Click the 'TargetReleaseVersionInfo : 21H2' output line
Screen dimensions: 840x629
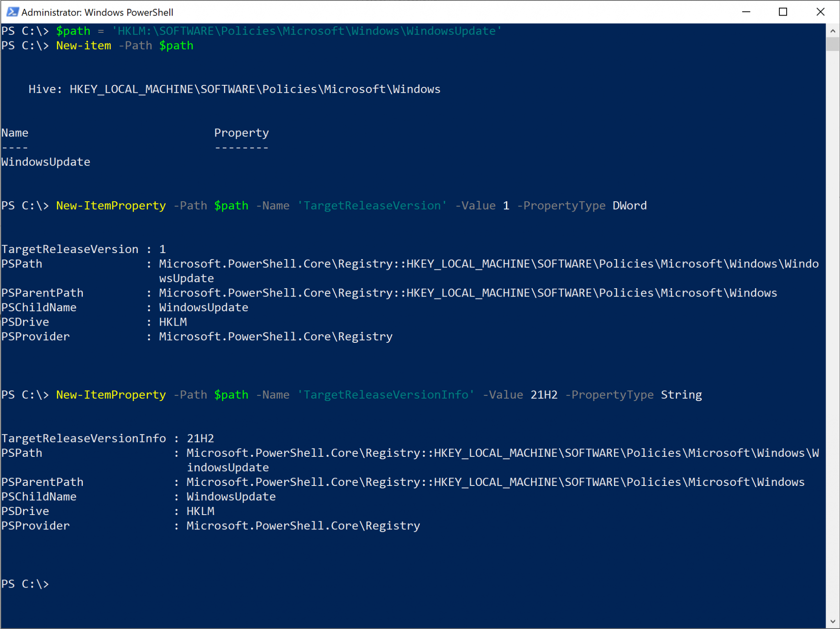108,438
